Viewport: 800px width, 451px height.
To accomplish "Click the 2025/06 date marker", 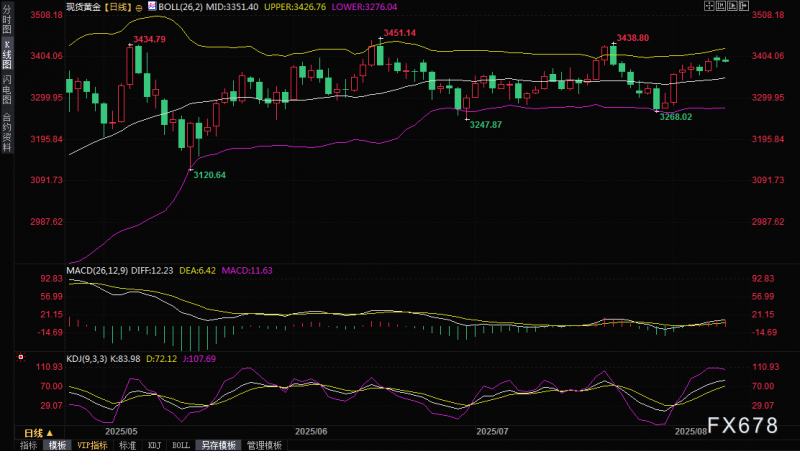I will [x=311, y=432].
